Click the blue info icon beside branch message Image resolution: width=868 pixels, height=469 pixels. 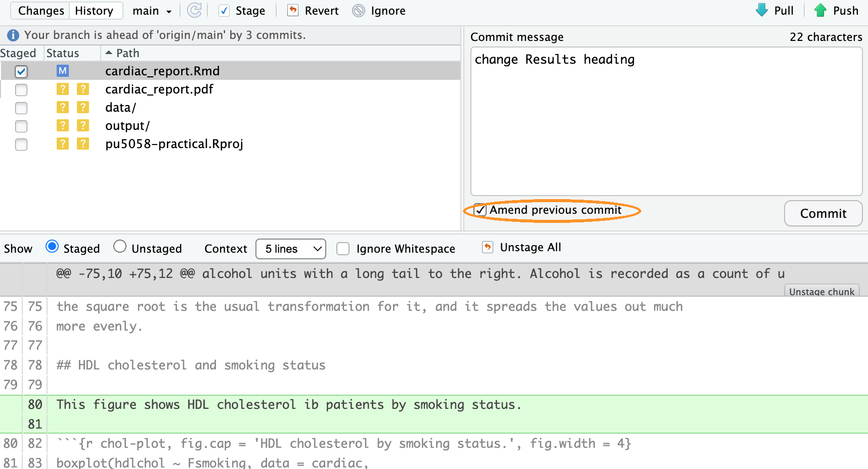pos(13,35)
